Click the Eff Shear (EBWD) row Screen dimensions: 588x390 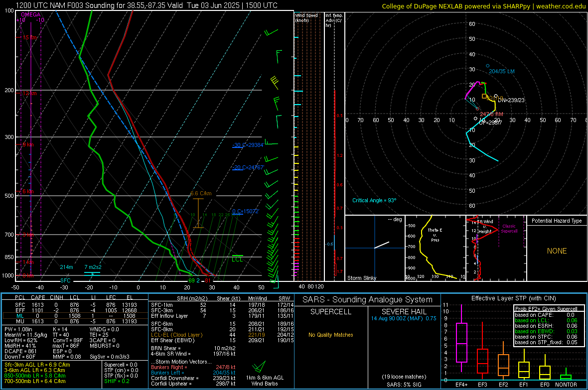pyautogui.click(x=222, y=341)
